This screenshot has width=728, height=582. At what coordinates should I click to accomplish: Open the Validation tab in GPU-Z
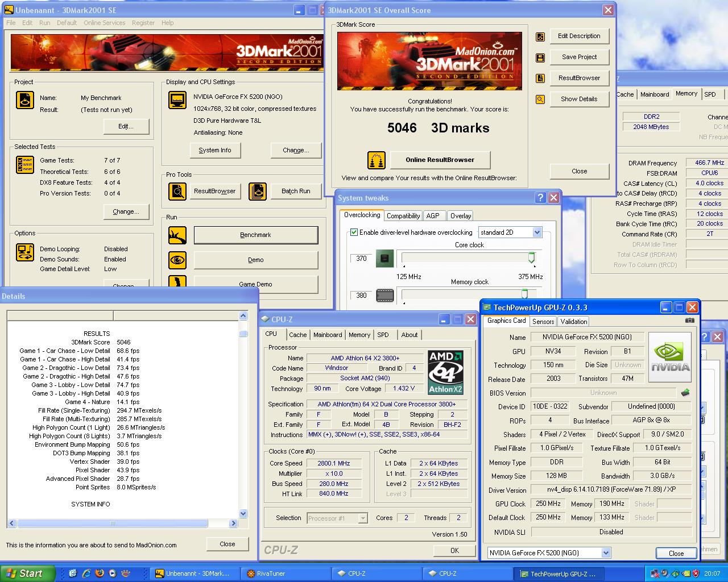[573, 322]
